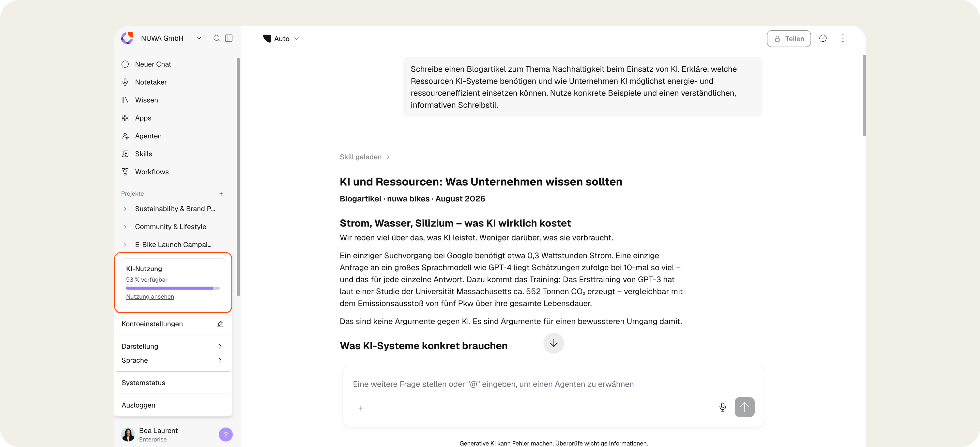Click Bea Laurent's profile avatar
This screenshot has width=980, height=447.
click(128, 434)
